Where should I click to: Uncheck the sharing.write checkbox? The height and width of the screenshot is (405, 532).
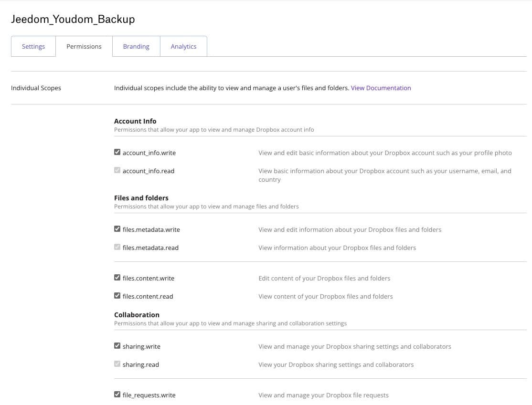tap(117, 346)
